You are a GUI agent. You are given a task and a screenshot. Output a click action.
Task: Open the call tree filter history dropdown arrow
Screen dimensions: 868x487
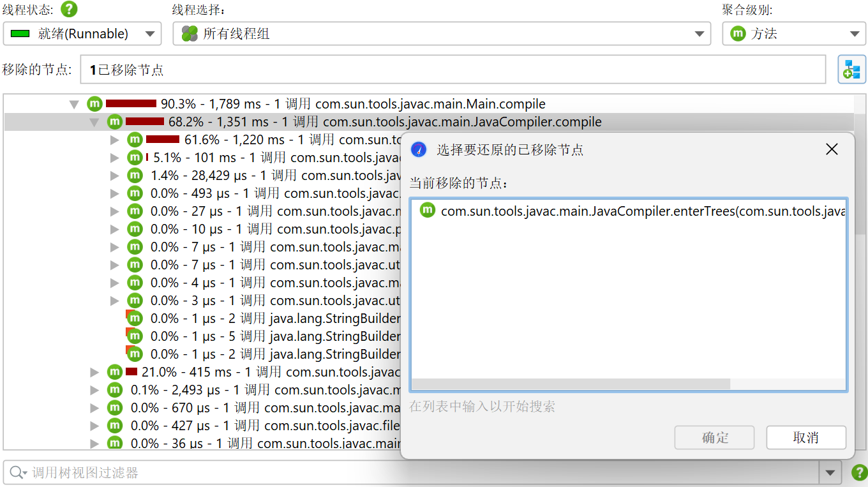coord(830,473)
